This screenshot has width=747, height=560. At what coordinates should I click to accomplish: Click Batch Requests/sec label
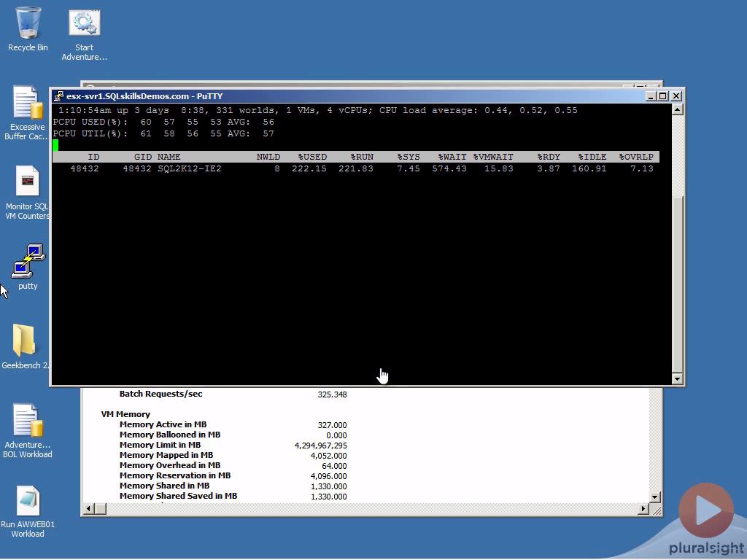160,394
